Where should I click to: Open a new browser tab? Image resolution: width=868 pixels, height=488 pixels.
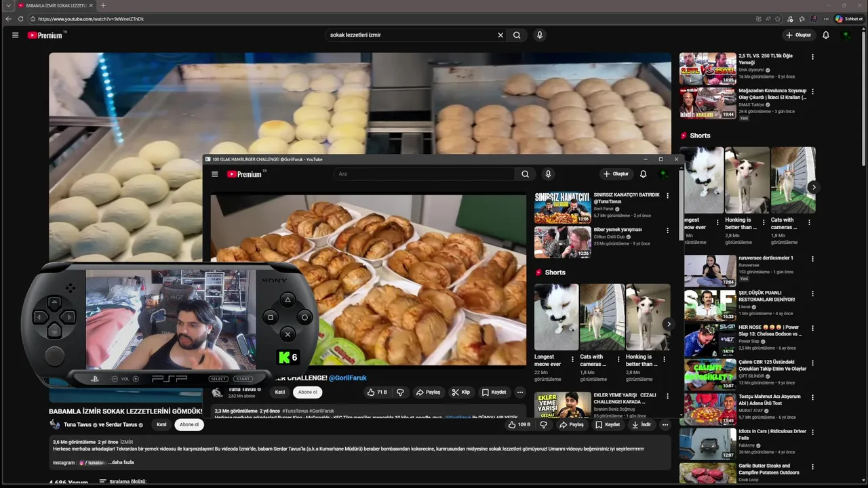pyautogui.click(x=103, y=5)
